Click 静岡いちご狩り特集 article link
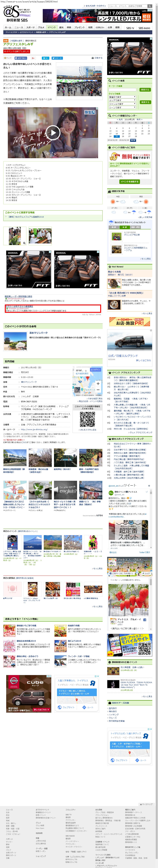Viewport: 158px width, 868px height. point(26,626)
